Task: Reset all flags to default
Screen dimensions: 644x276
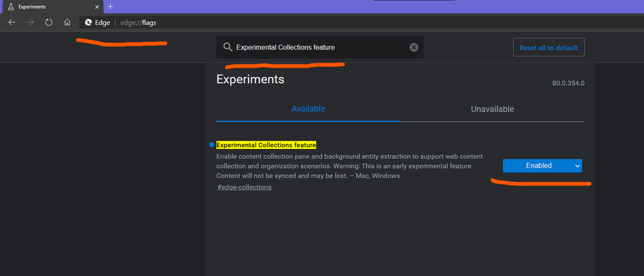Action: pos(548,48)
